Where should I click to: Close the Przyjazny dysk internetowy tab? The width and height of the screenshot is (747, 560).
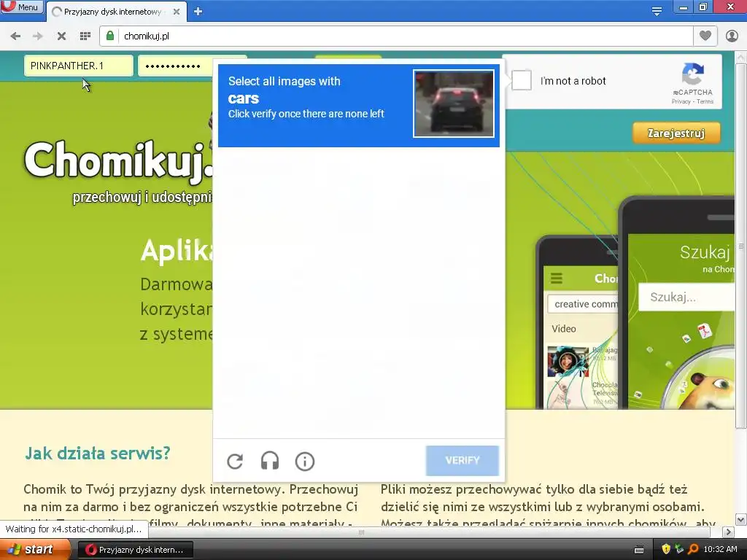(x=177, y=12)
